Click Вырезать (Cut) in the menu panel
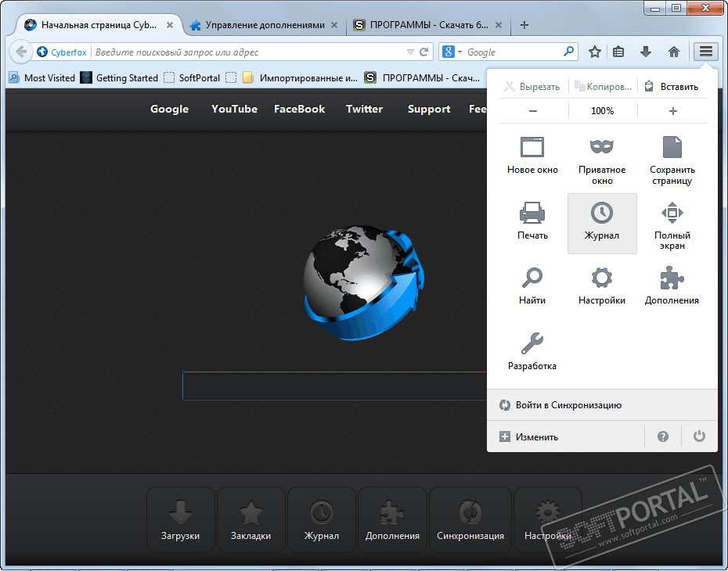The image size is (728, 571). point(532,86)
